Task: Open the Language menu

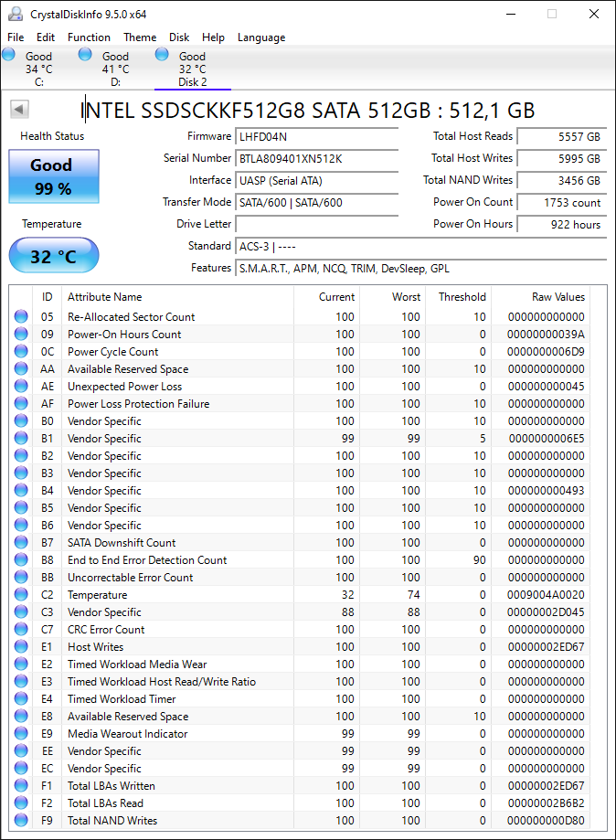Action: click(261, 37)
